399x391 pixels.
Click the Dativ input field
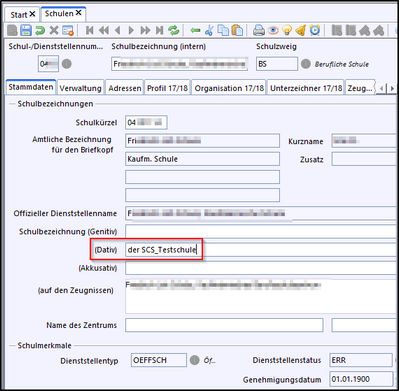[x=260, y=250]
